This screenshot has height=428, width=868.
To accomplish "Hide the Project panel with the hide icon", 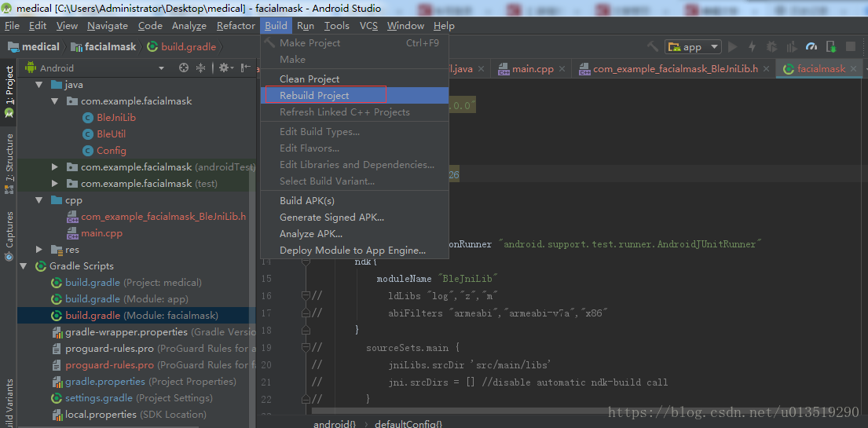I will tap(245, 68).
